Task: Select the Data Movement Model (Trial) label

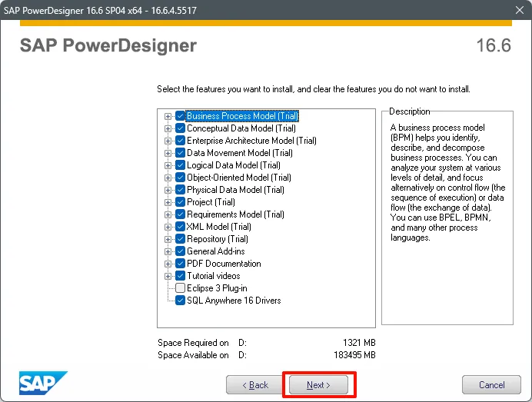Action: click(240, 153)
